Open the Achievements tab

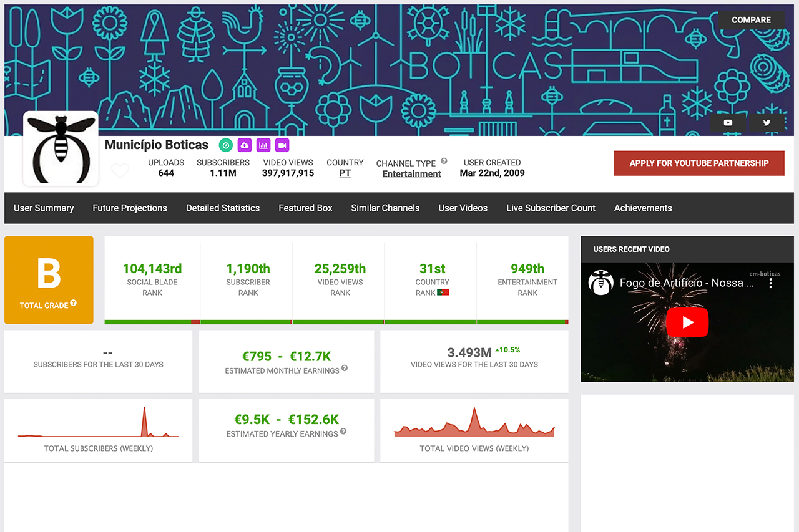[x=643, y=208]
